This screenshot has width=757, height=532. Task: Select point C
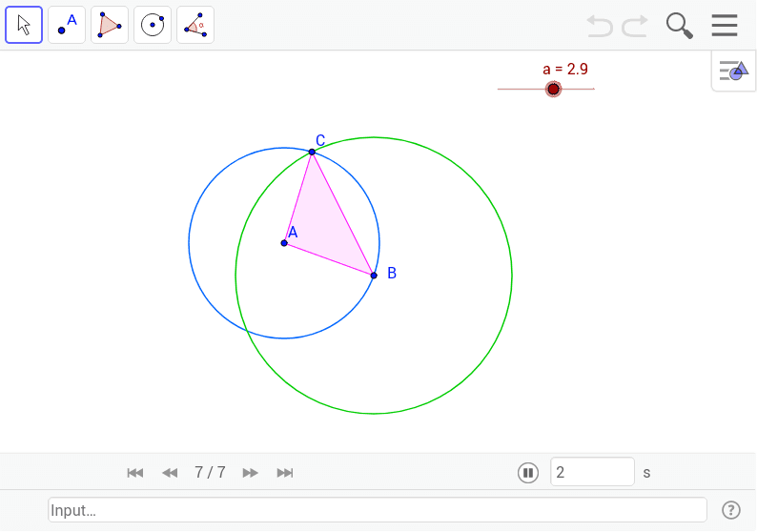(312, 153)
